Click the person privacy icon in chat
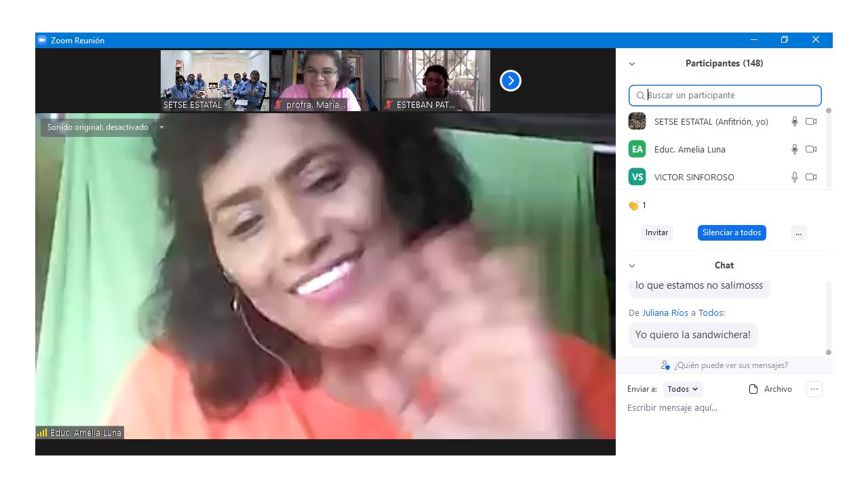Image resolution: width=868 pixels, height=488 pixels. (x=665, y=365)
